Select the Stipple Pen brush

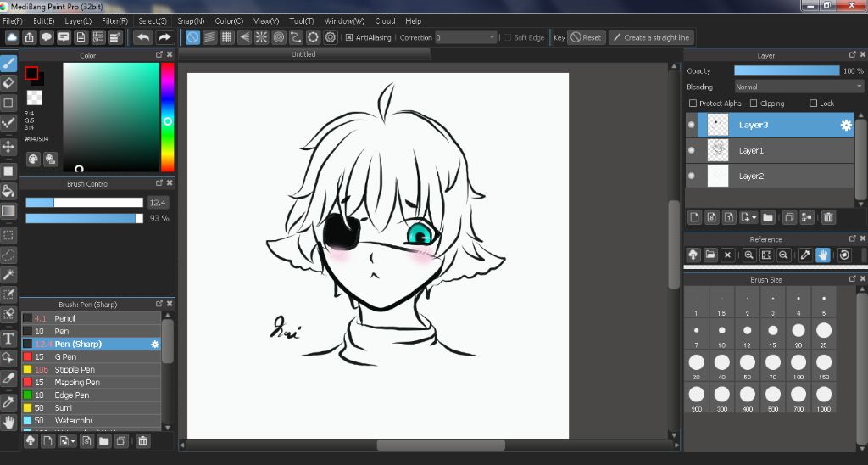pos(92,370)
